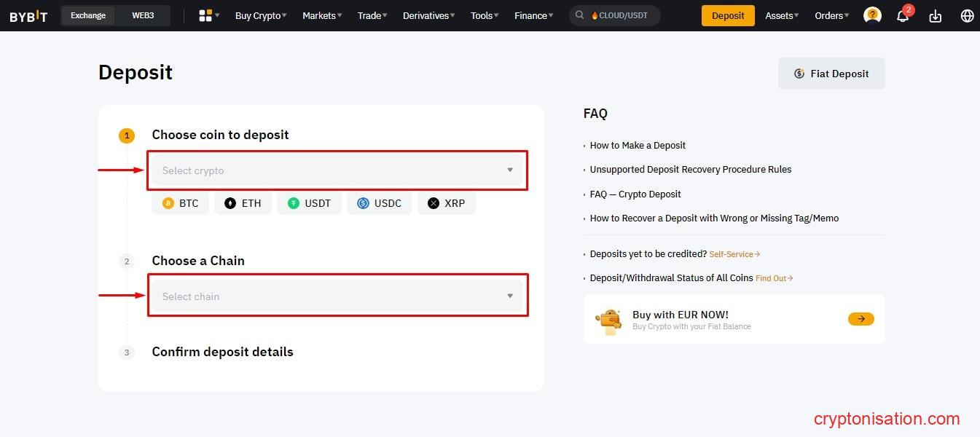
Task: Open the Buy Crypto menu
Action: [260, 15]
